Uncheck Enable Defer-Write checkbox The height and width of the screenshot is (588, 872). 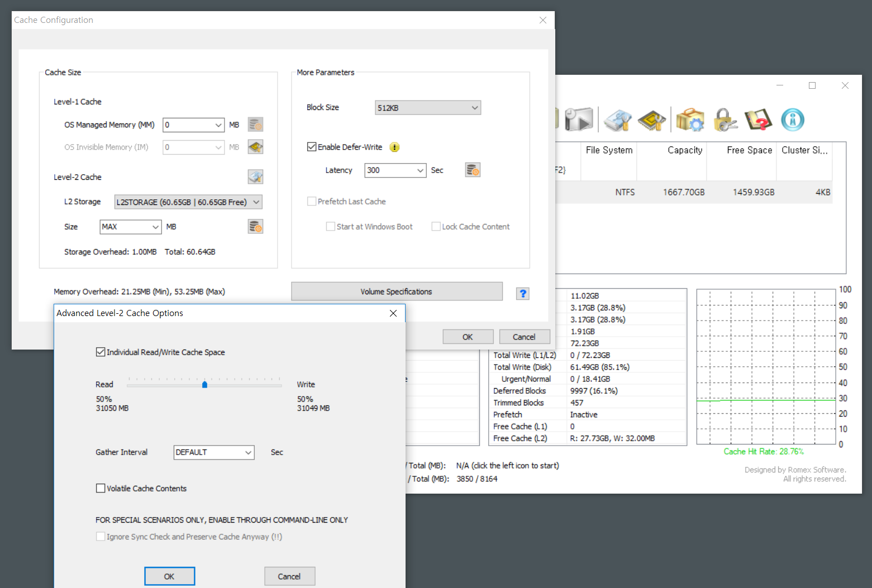click(312, 147)
